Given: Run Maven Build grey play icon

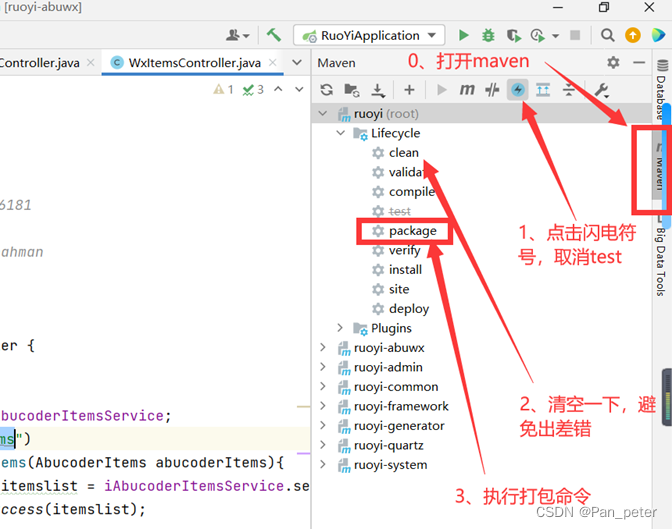Looking at the screenshot, I should click(441, 90).
